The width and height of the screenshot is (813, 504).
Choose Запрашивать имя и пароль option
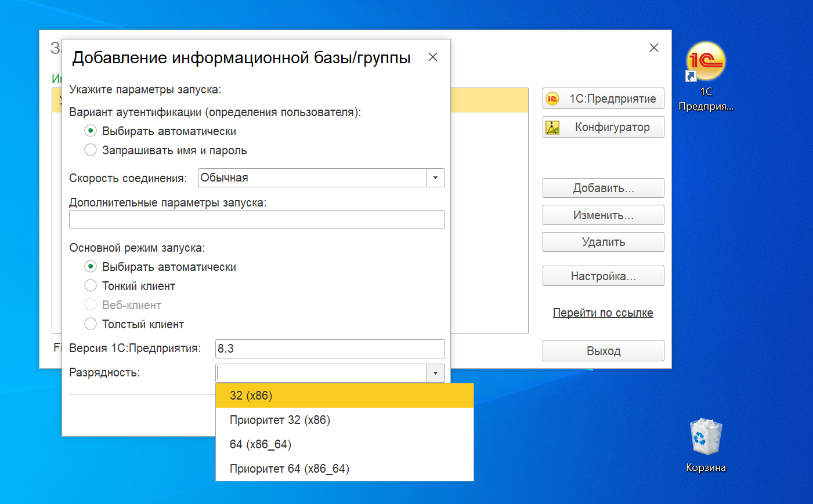(91, 150)
